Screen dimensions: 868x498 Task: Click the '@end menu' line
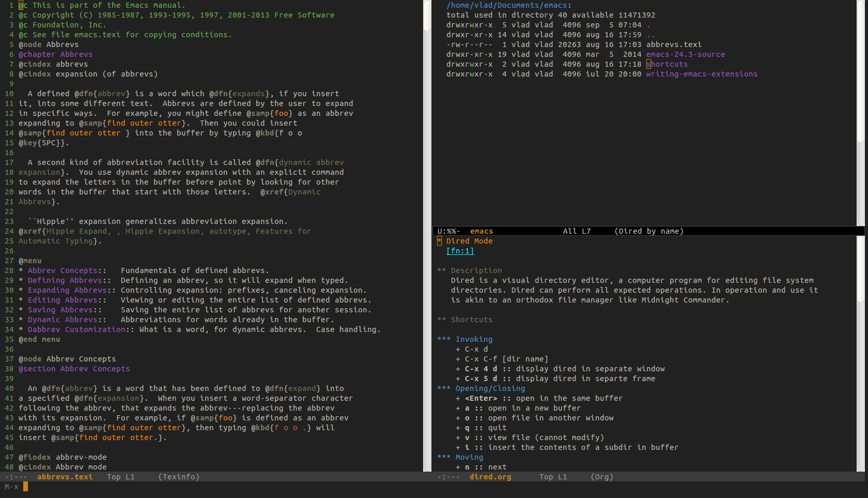39,339
